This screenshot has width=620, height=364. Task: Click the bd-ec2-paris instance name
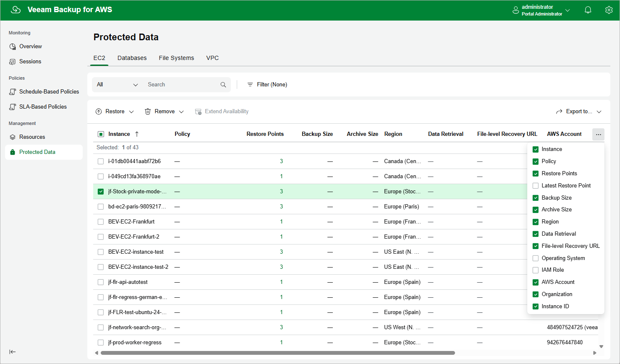pos(137,207)
